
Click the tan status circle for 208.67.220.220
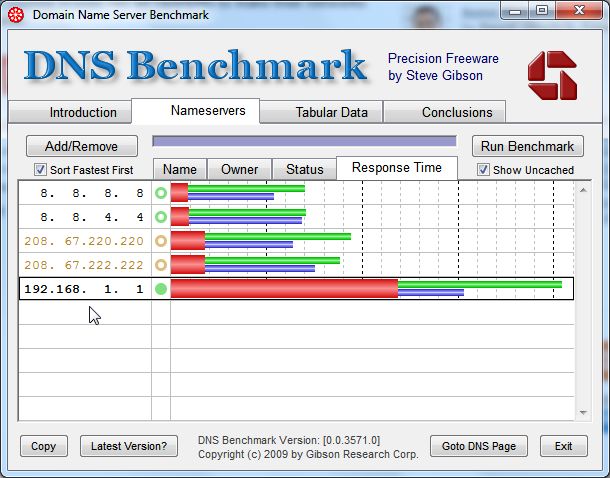pos(161,241)
